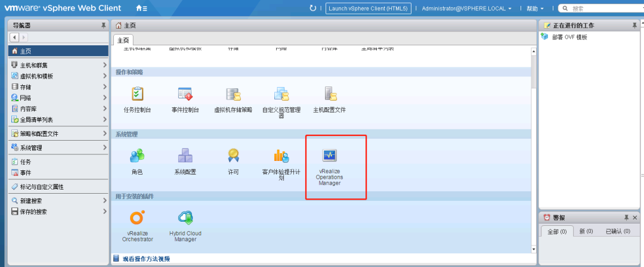Click the vmware vSphere Web Client logo

[63, 8]
